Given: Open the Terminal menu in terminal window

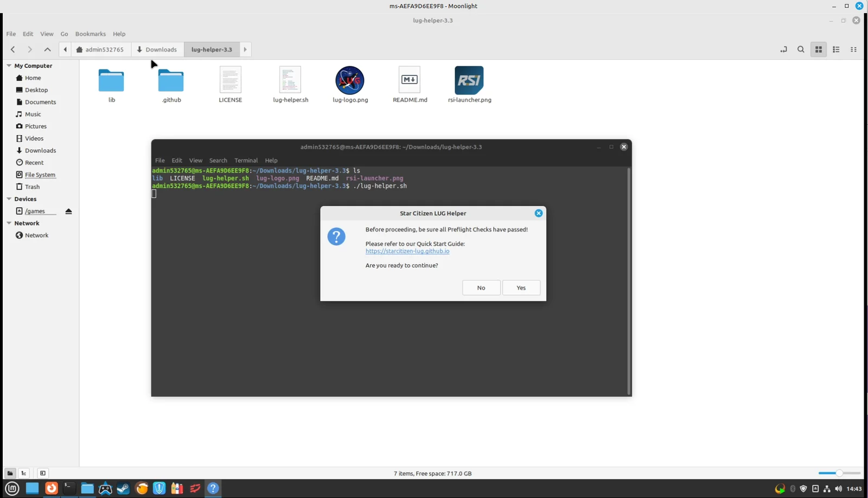Looking at the screenshot, I should [x=246, y=161].
